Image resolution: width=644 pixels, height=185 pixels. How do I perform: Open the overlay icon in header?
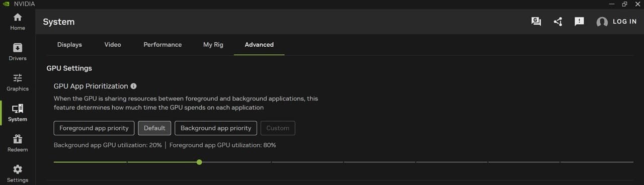(x=536, y=22)
